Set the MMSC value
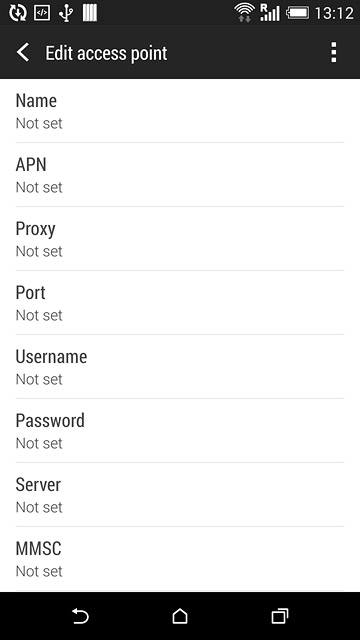Viewport: 360px width, 640px height. 180,559
